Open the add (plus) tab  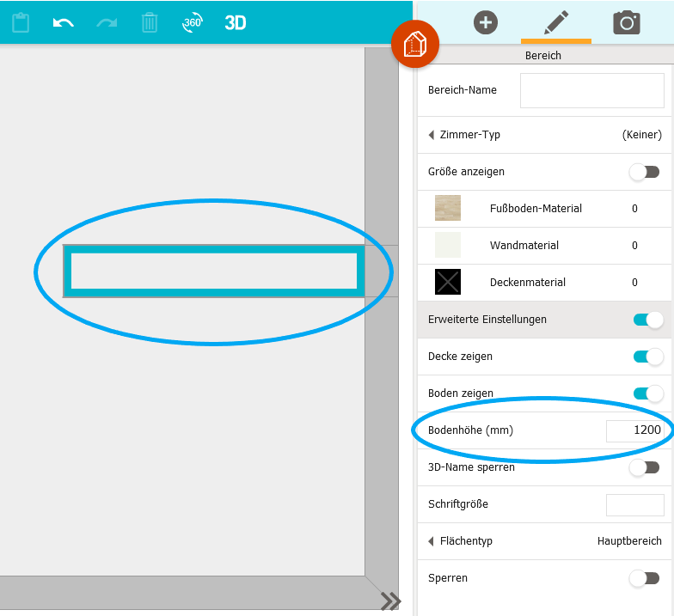[486, 22]
